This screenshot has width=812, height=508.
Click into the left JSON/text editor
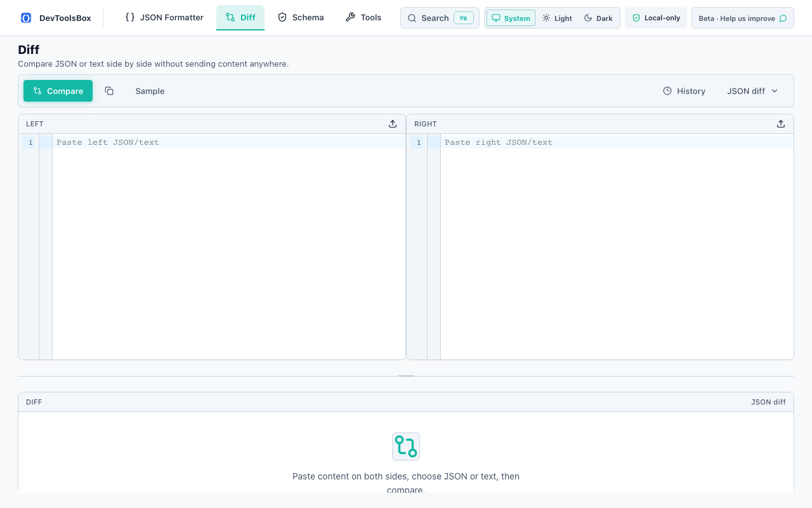[x=228, y=246]
